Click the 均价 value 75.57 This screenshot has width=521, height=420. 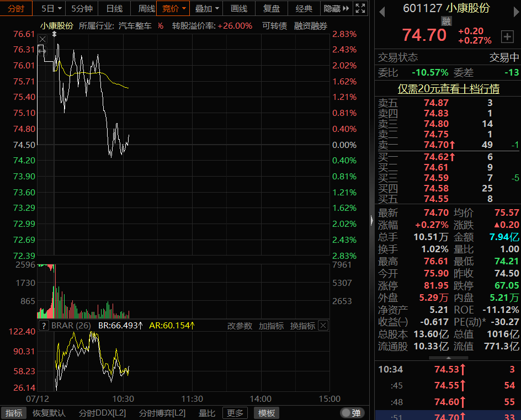click(x=507, y=212)
